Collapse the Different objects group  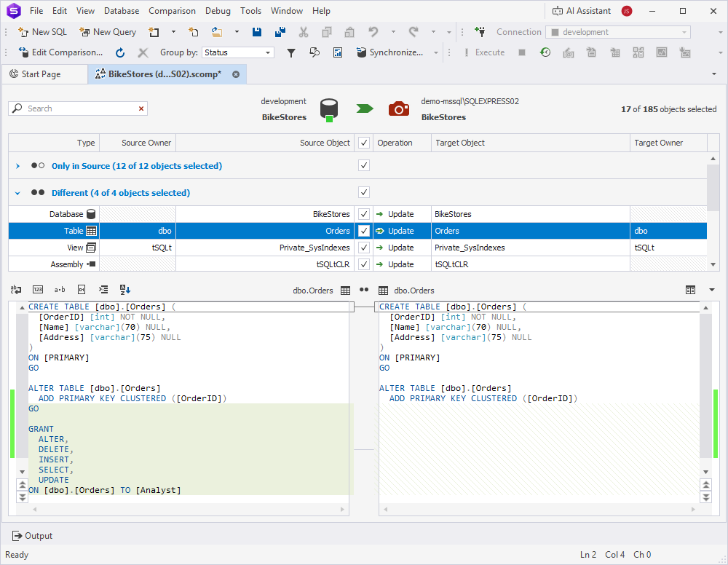17,193
